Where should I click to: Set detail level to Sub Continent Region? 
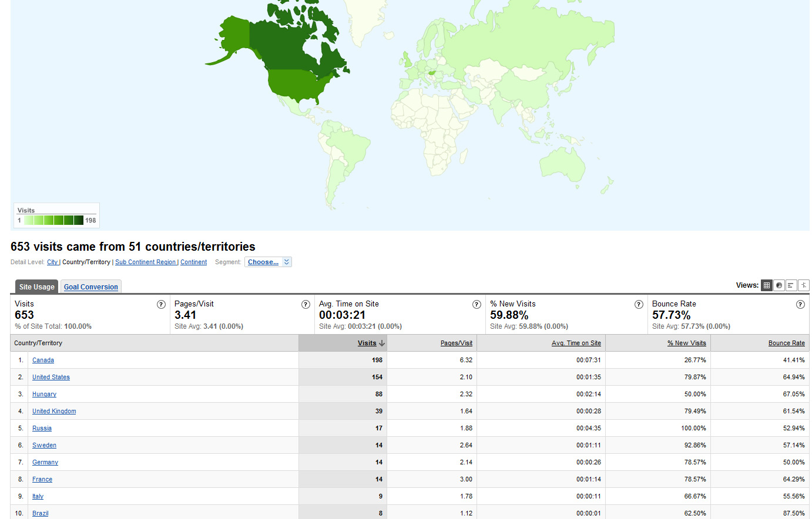tap(145, 262)
